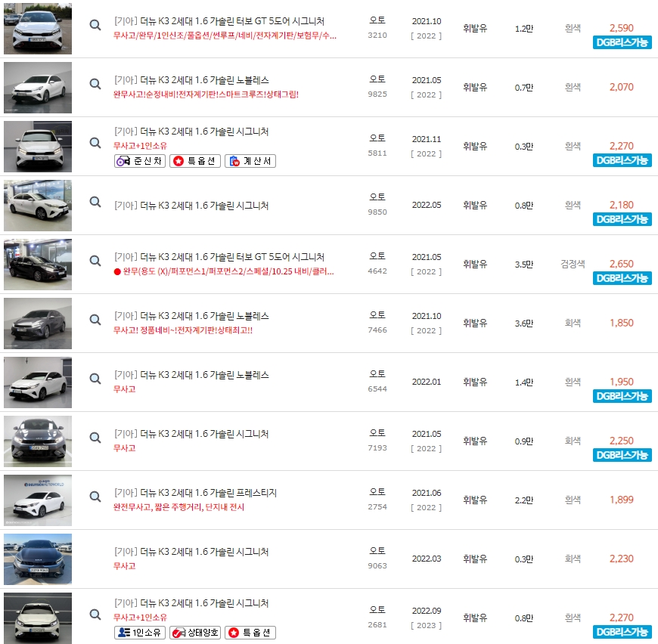
Task: Open the 준신차 badge on the 시그니처 listing
Action: click(139, 160)
